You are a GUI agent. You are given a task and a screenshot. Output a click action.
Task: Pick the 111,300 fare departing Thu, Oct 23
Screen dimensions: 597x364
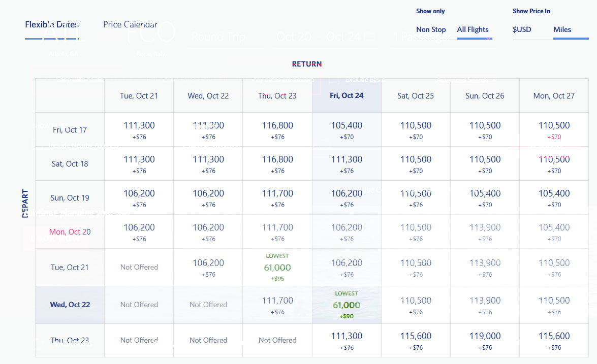347,341
